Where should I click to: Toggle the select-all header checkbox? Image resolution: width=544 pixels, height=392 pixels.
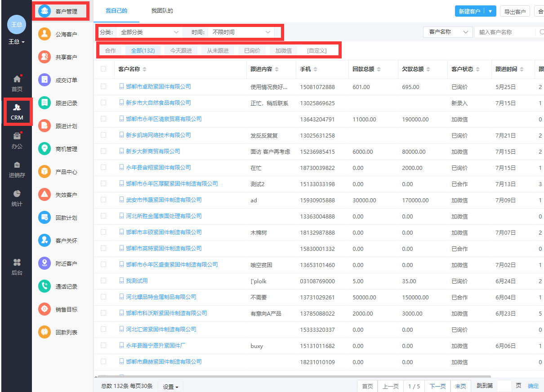pos(103,69)
